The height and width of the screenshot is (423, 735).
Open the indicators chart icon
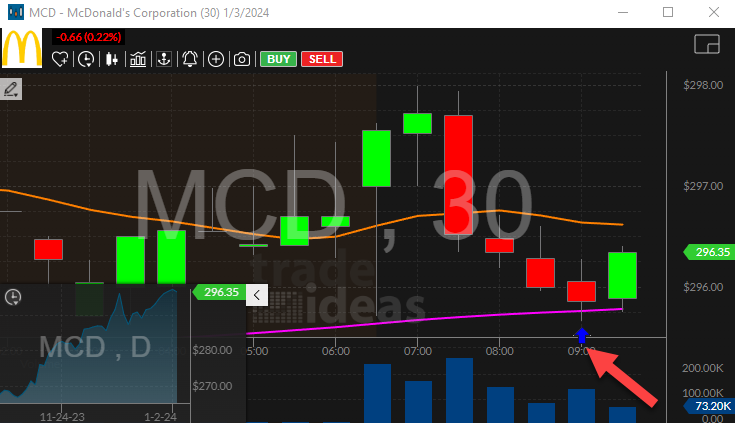pos(137,59)
